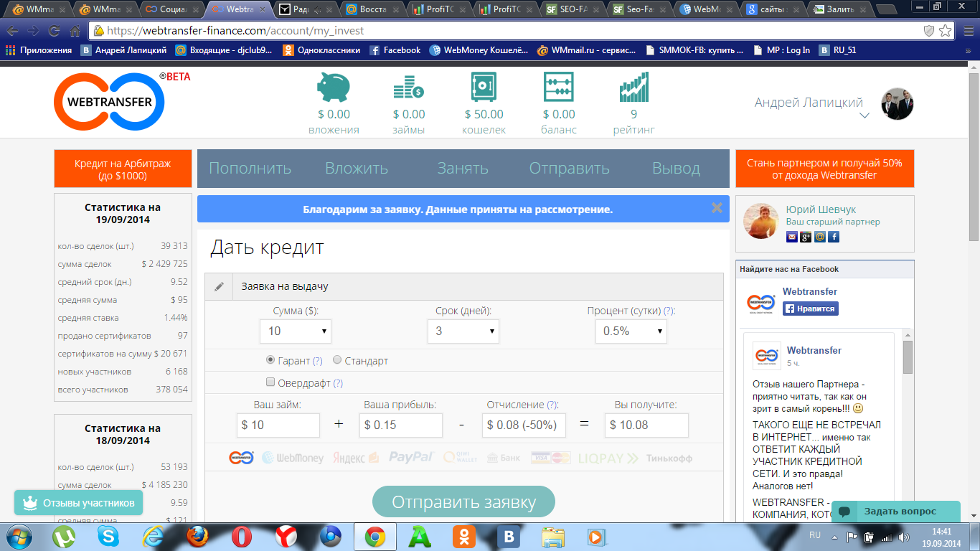This screenshot has height=551, width=980.
Task: Select the QIWI Wallet payment option
Action: click(x=461, y=458)
